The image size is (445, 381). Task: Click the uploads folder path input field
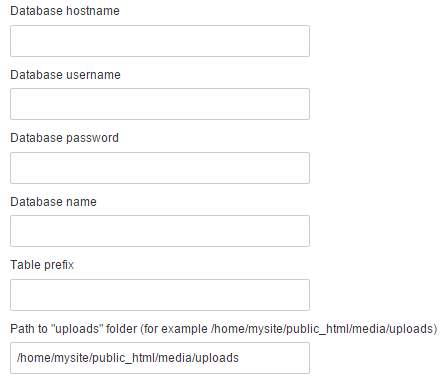[x=160, y=358]
